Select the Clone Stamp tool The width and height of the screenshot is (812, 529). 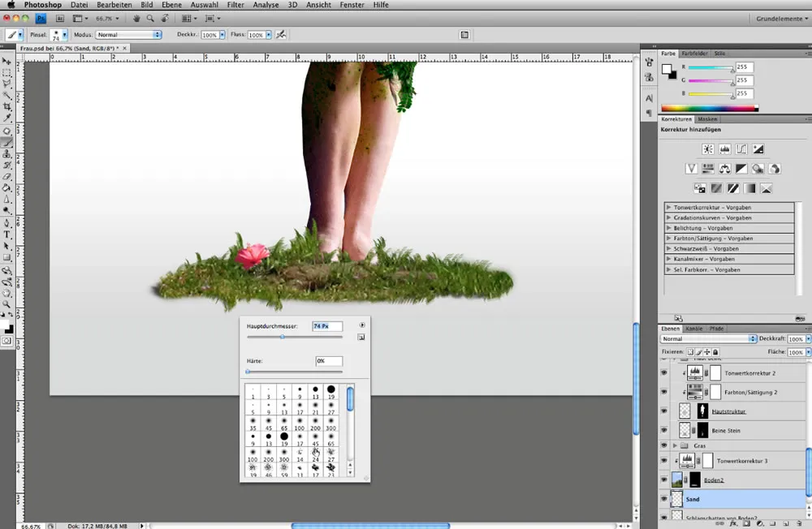[6, 154]
